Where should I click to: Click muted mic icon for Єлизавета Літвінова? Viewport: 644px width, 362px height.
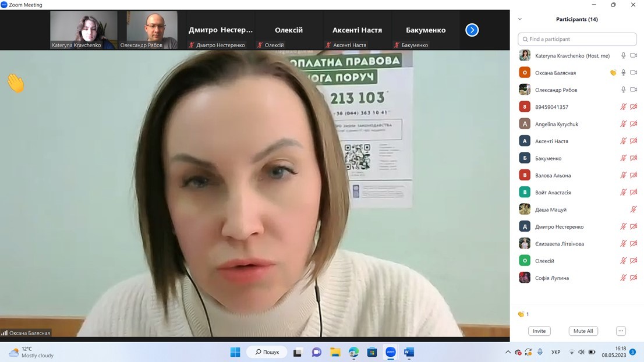click(x=623, y=243)
